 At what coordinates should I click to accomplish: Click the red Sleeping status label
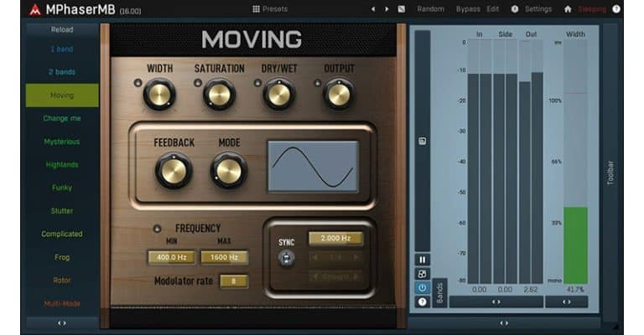tap(592, 9)
